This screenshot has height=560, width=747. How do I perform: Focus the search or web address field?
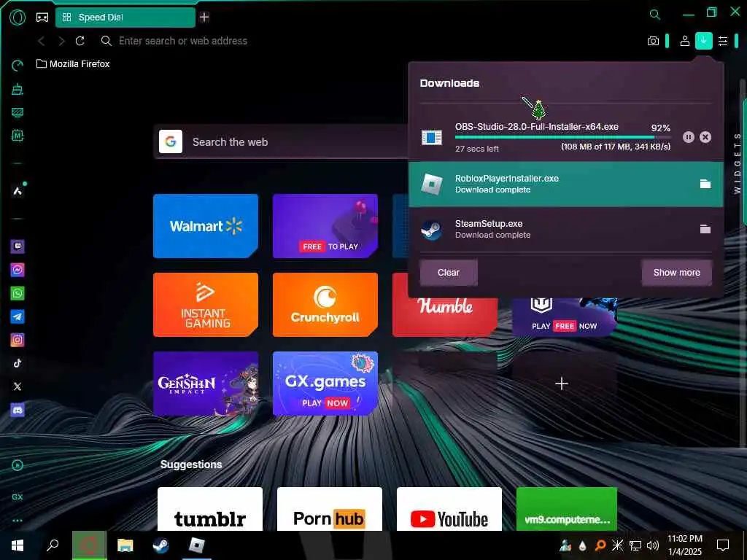183,41
